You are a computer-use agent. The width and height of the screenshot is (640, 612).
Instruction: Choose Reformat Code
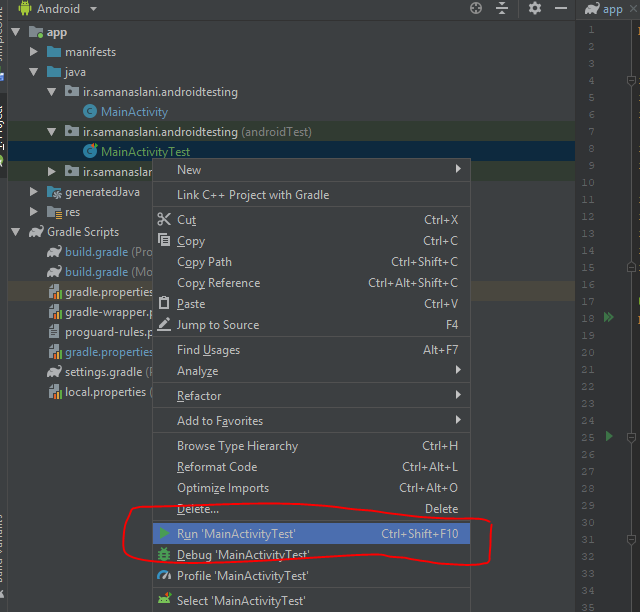pos(312,467)
